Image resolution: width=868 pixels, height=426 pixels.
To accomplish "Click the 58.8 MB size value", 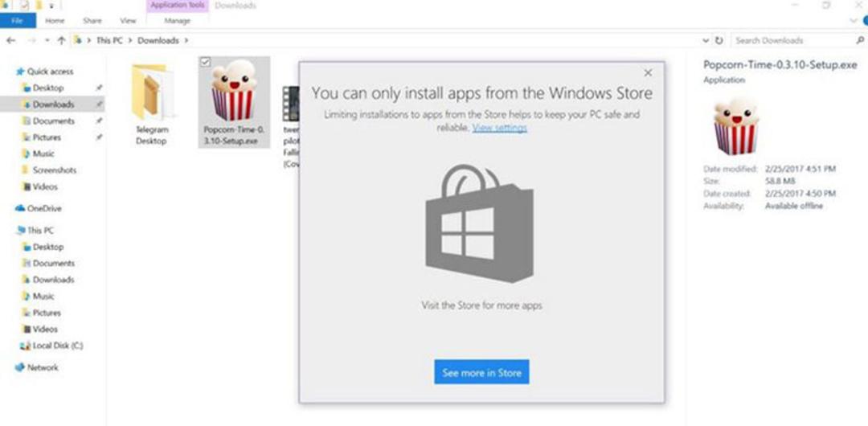I will 780,181.
